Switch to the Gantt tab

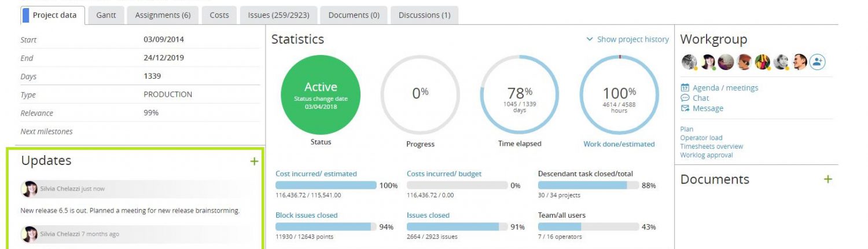(106, 16)
